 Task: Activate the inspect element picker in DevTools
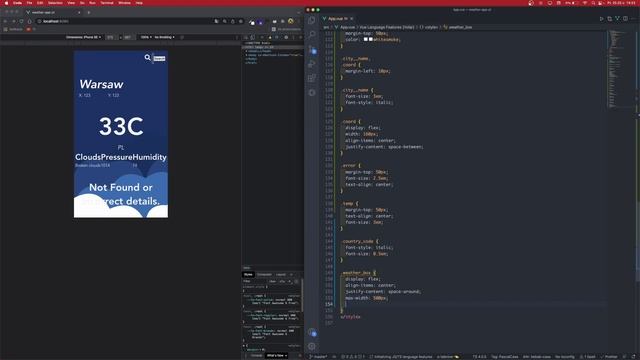[x=246, y=37]
